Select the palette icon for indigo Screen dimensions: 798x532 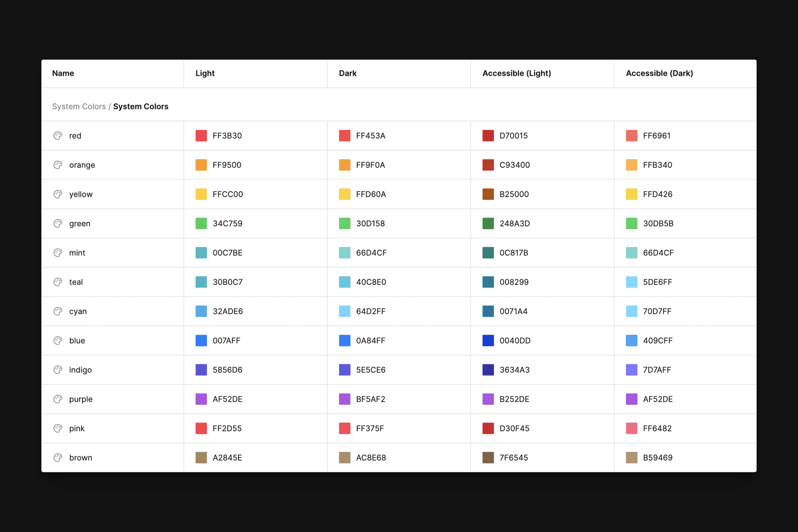(58, 369)
